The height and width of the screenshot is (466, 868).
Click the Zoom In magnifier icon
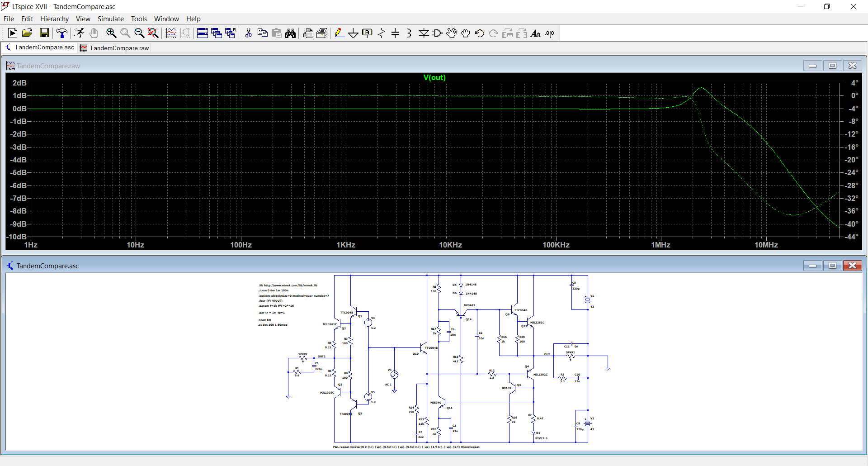point(111,33)
